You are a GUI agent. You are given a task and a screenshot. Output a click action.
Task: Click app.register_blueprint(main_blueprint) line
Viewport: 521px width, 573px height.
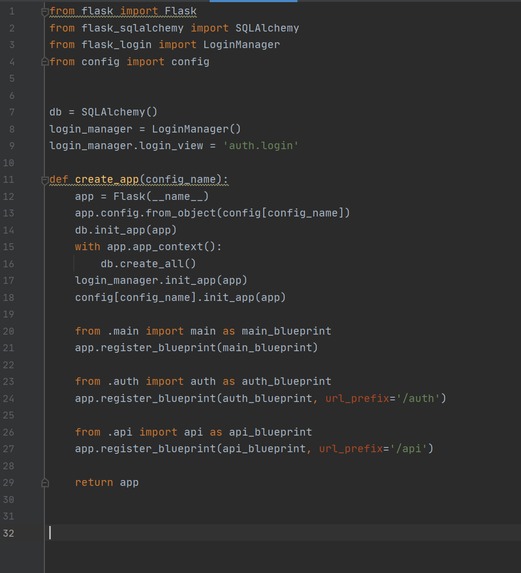[x=196, y=348]
